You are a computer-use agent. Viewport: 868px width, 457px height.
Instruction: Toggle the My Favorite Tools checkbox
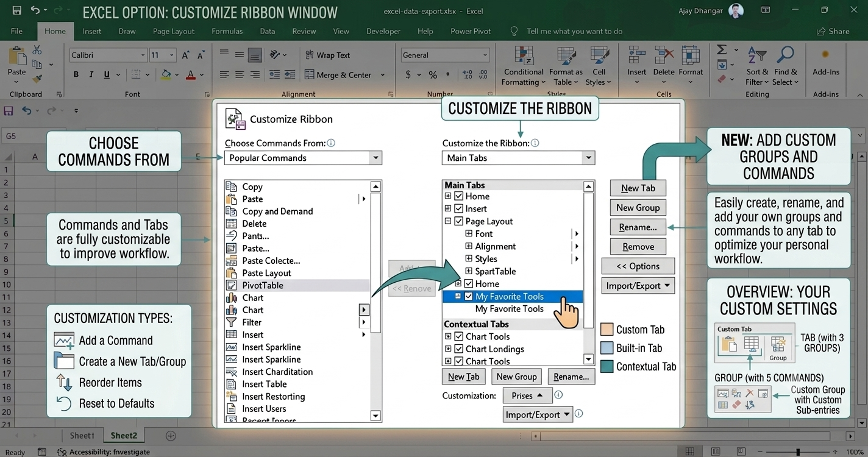click(x=469, y=296)
